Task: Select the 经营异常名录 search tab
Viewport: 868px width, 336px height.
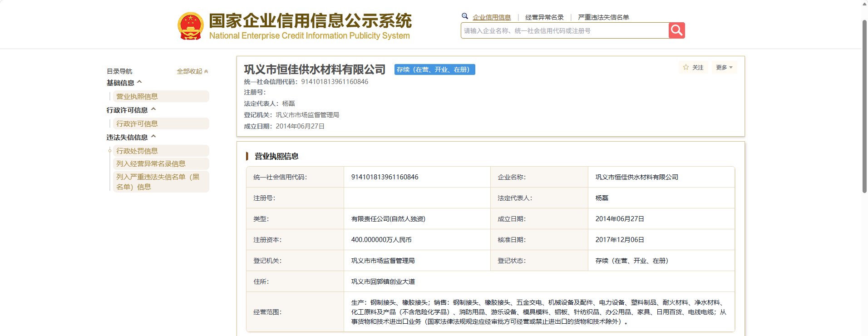Action: pos(544,17)
